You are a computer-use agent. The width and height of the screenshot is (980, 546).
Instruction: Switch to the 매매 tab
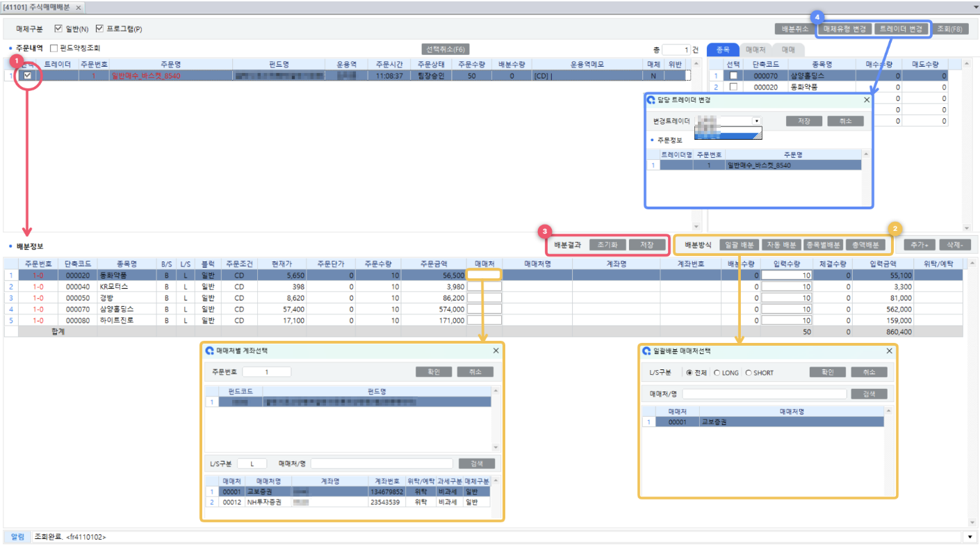pyautogui.click(x=788, y=50)
